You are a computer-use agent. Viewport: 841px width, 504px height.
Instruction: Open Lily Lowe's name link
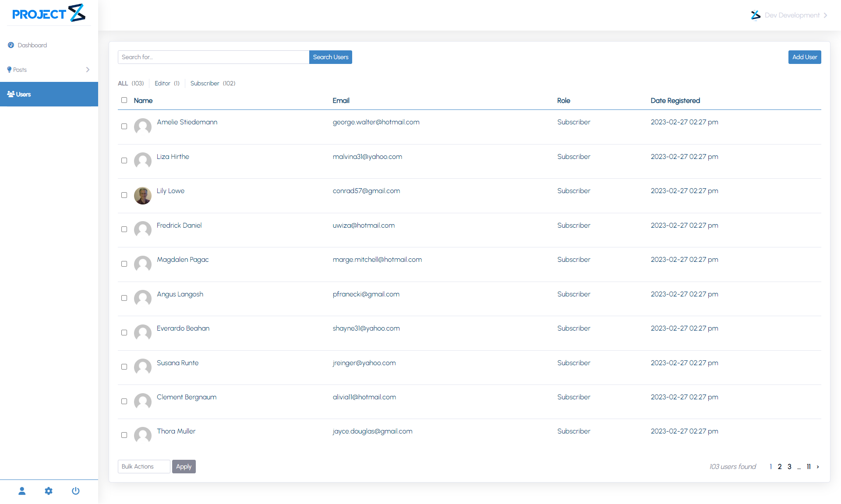[171, 191]
